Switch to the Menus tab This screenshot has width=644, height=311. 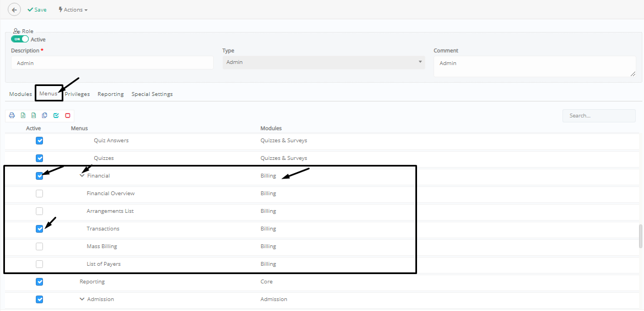(48, 94)
